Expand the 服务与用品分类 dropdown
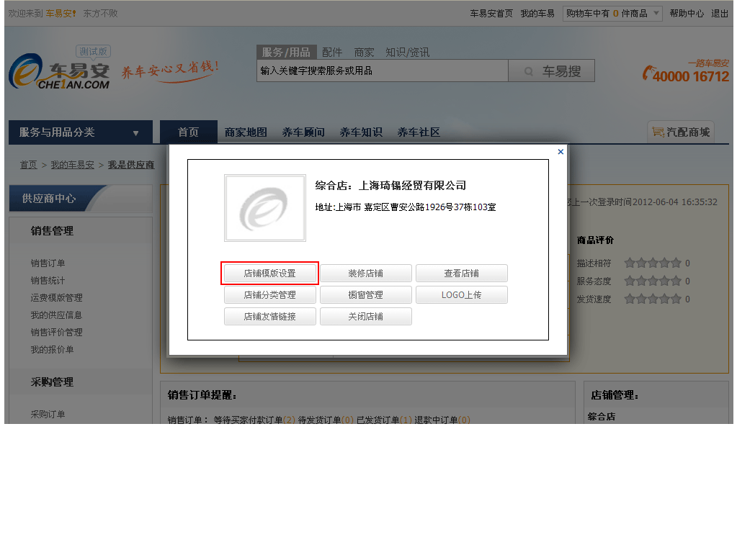The width and height of the screenshot is (737, 560). pos(81,132)
